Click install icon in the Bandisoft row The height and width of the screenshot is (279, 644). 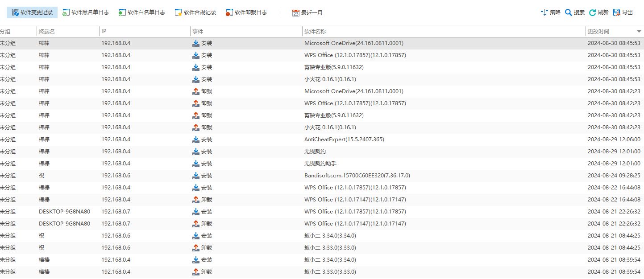(x=195, y=176)
